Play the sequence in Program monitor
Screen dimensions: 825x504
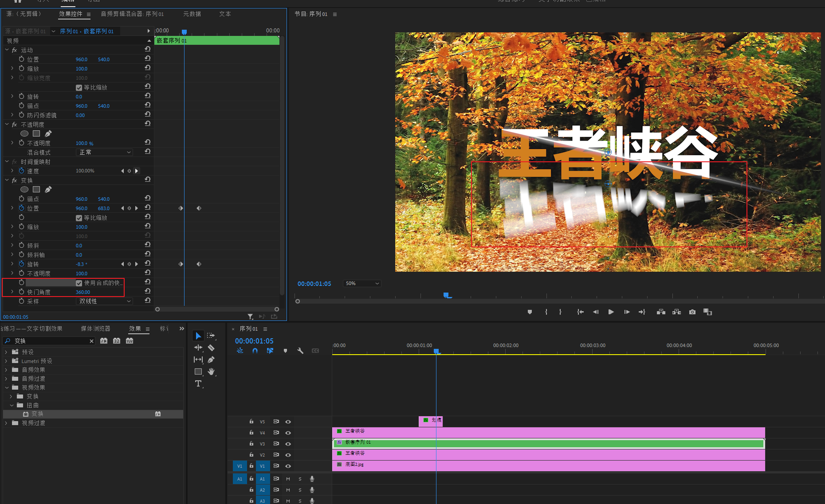pos(611,312)
